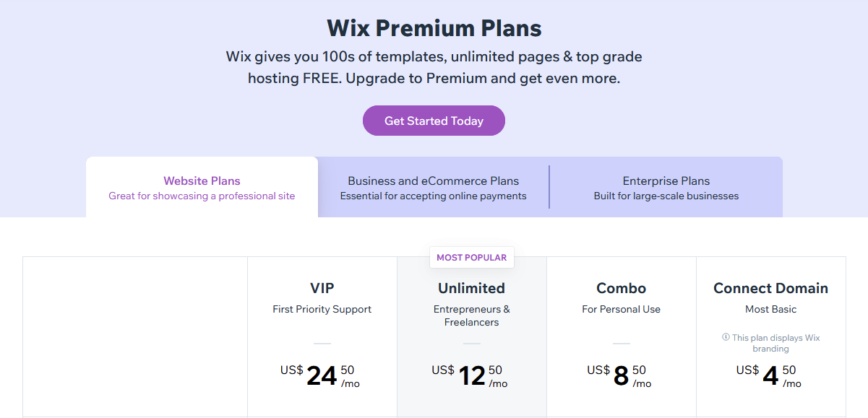Click 'Entrepreneurs & Freelancers' subtitle
The height and width of the screenshot is (418, 868).
coord(472,315)
